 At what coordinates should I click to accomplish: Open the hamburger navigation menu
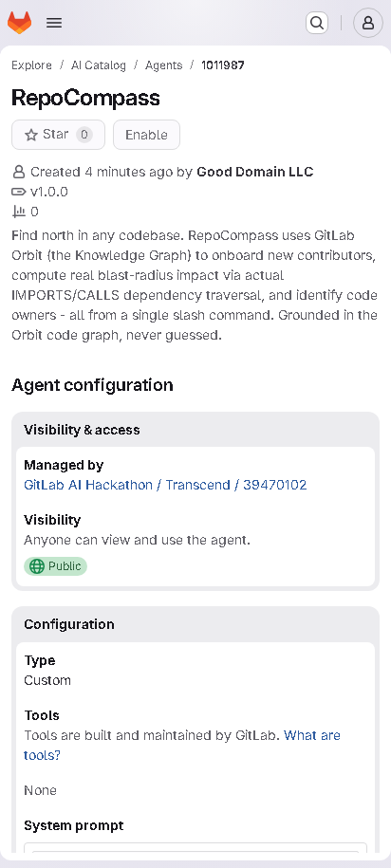[x=54, y=23]
